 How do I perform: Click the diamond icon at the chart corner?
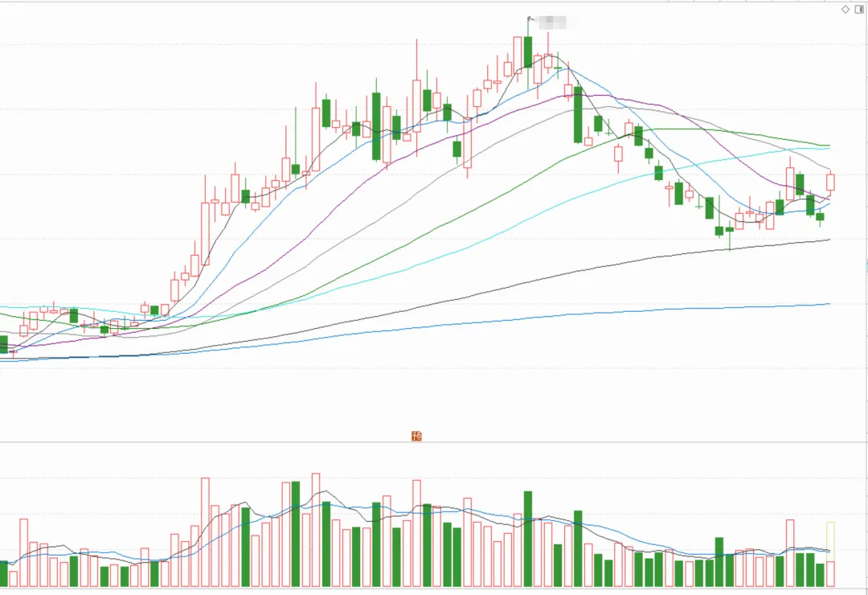pyautogui.click(x=845, y=10)
